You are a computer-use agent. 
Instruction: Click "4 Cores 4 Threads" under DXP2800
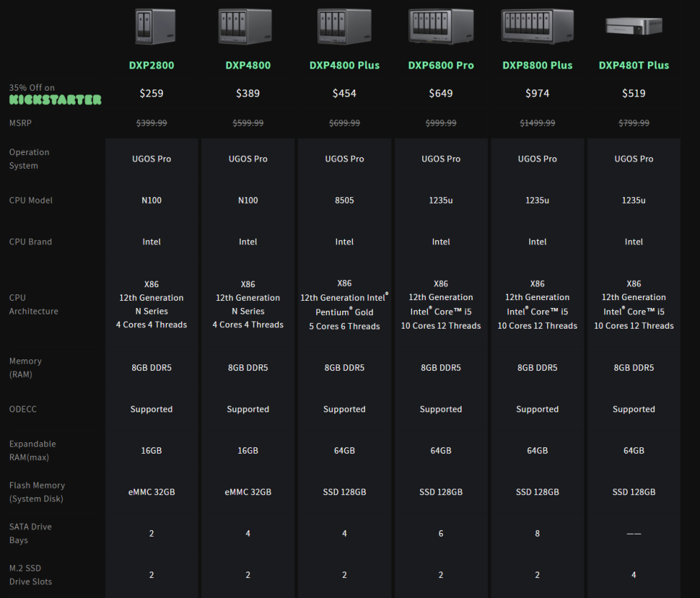point(151,324)
